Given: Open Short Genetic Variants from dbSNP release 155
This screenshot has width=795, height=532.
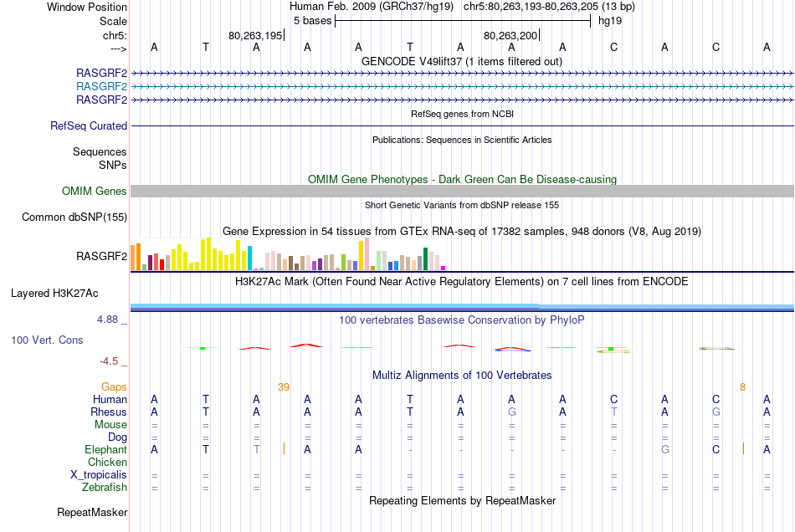Looking at the screenshot, I should click(x=462, y=205).
